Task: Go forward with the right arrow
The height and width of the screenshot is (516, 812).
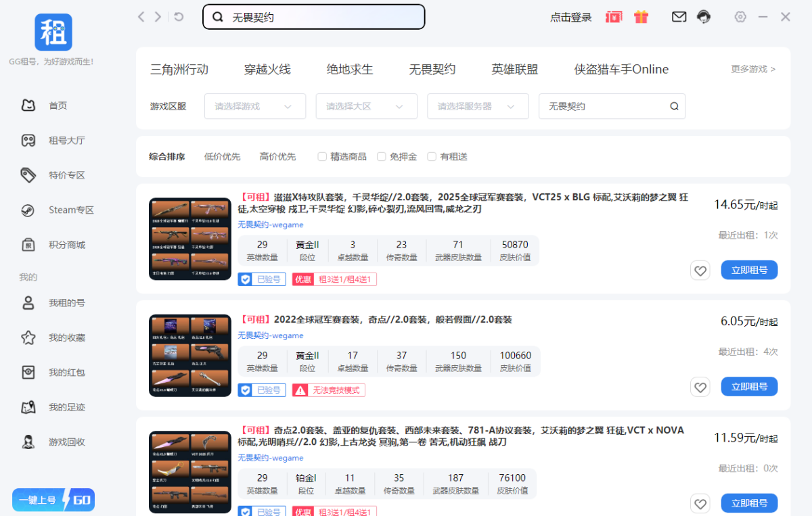Action: tap(158, 17)
